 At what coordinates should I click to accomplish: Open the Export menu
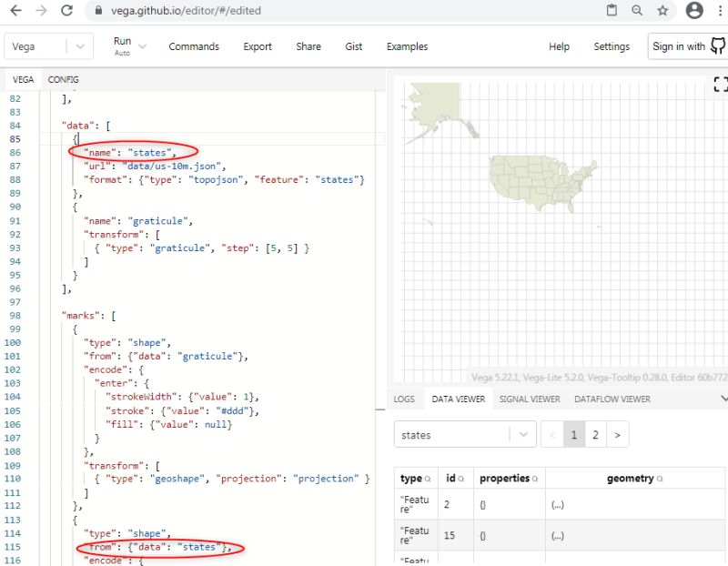pyautogui.click(x=258, y=46)
